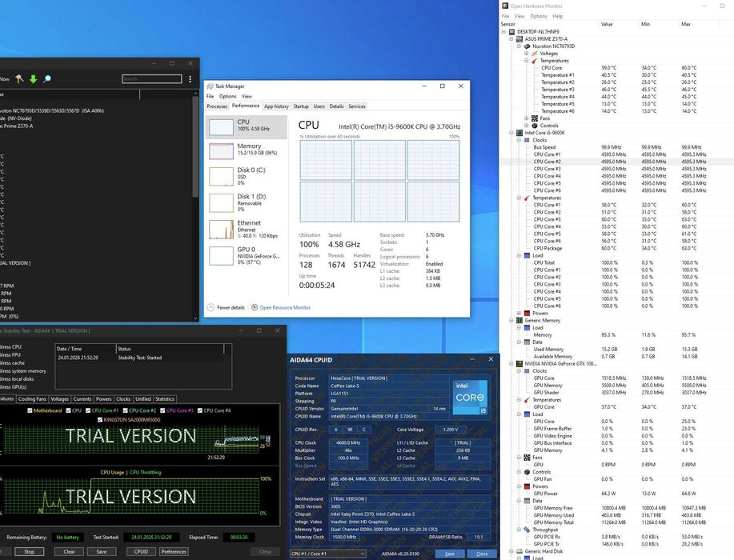This screenshot has width=734, height=560.
Task: Click the Open Resource Monitor link
Action: [285, 307]
